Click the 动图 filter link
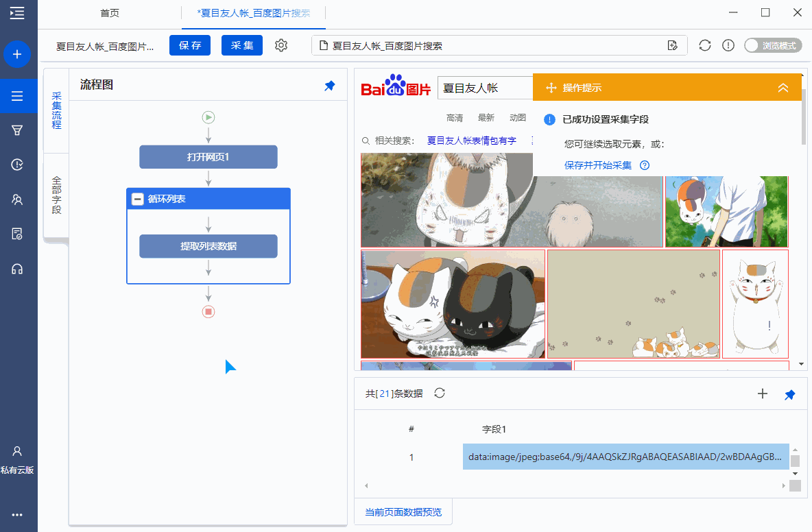The image size is (812, 532). coord(518,117)
